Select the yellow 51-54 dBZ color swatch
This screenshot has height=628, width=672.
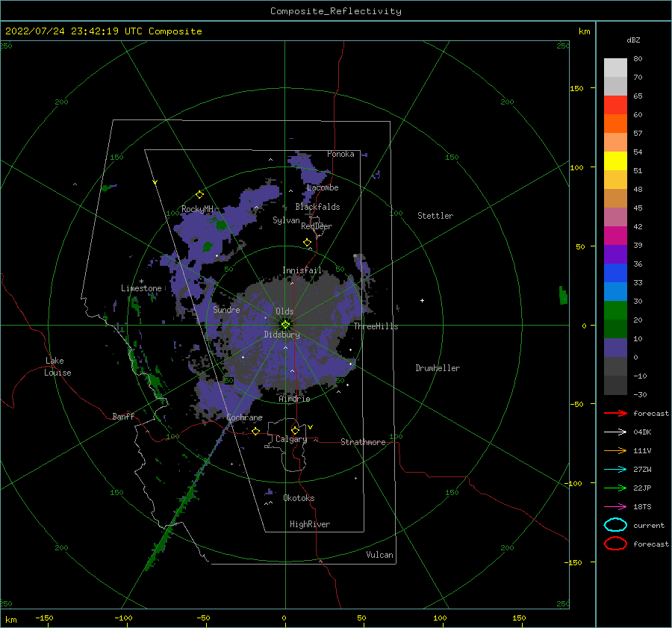coord(615,161)
